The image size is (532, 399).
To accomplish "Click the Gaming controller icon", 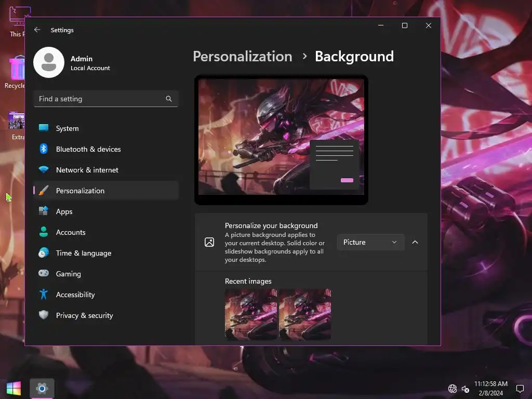I will point(44,273).
